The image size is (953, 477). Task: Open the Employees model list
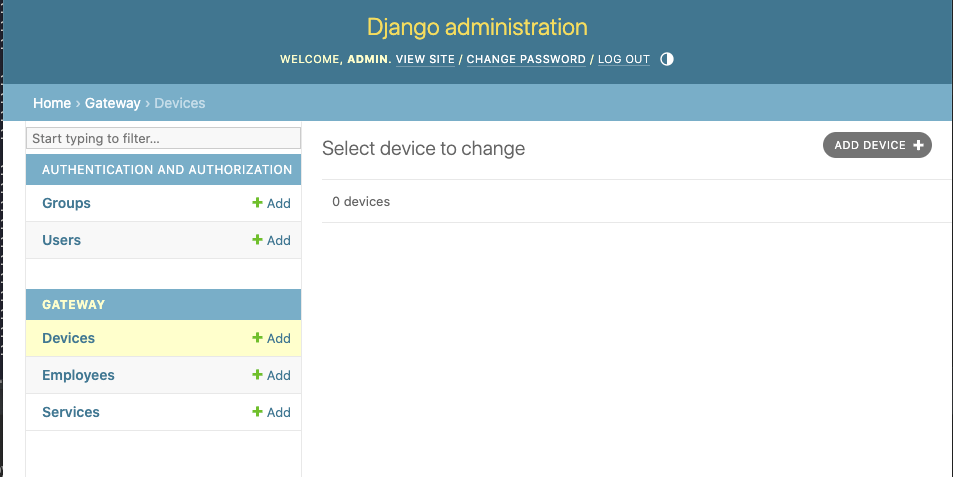[x=78, y=375]
